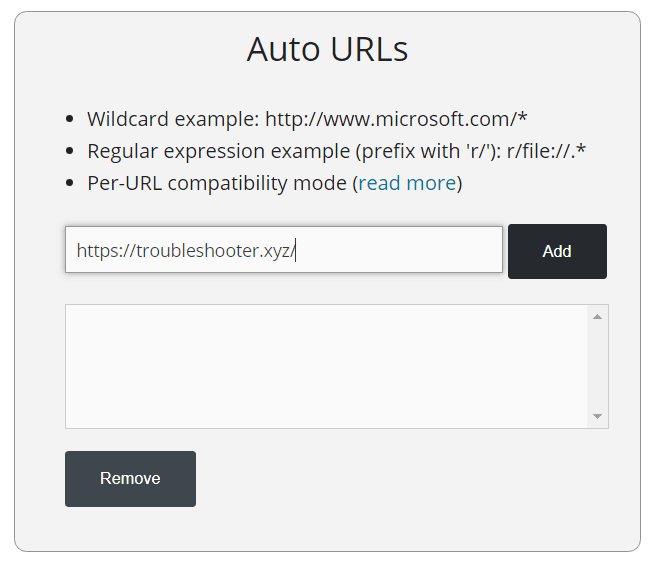Click the list's scroll down arrow

click(x=597, y=416)
